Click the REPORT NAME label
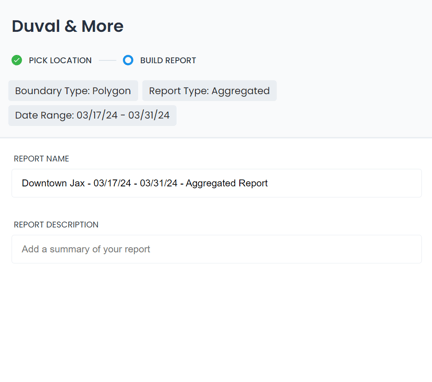Screen dimensions: 432x382 (x=41, y=159)
